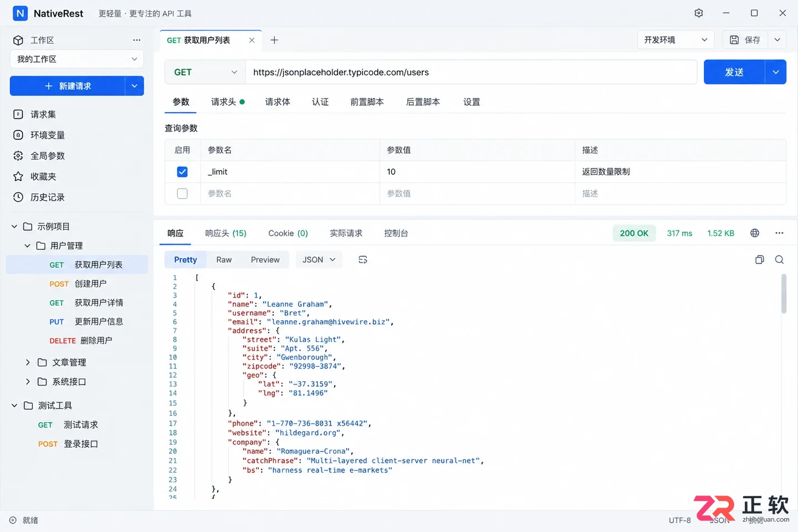Click the globe network info icon

tap(755, 233)
